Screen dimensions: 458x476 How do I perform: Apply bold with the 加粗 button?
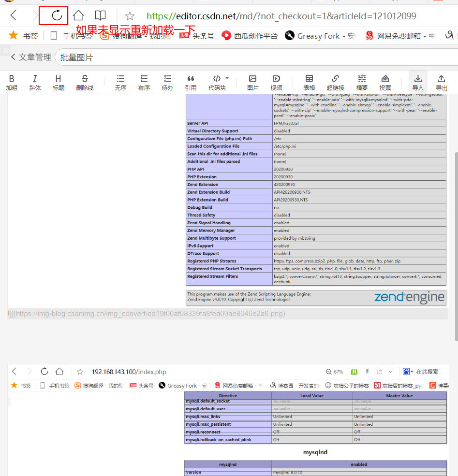tap(12, 83)
